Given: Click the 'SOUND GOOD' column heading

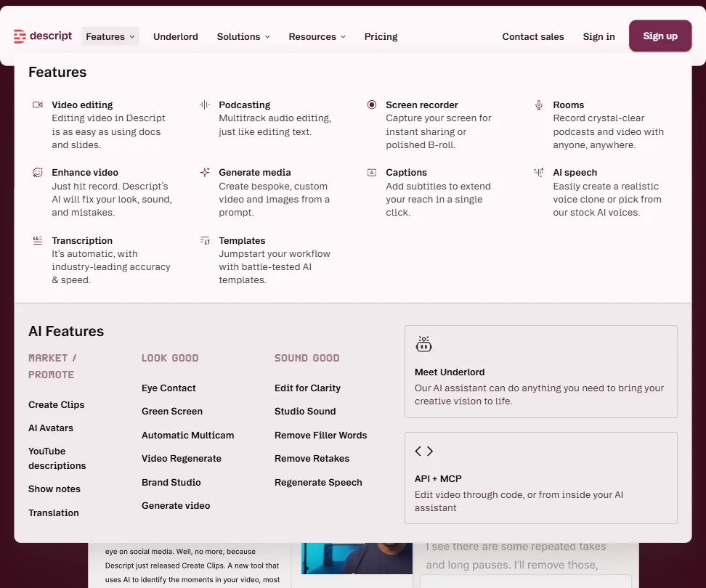Looking at the screenshot, I should pyautogui.click(x=307, y=358).
